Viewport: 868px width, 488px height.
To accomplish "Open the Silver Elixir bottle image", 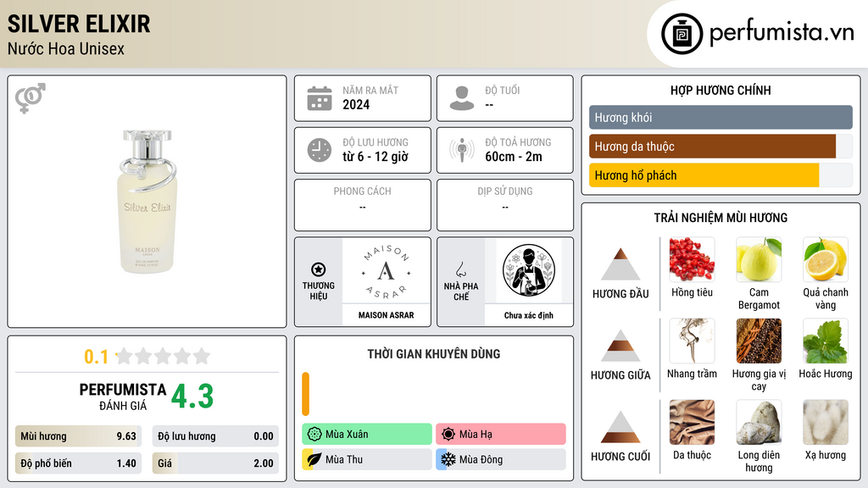I will (147, 202).
